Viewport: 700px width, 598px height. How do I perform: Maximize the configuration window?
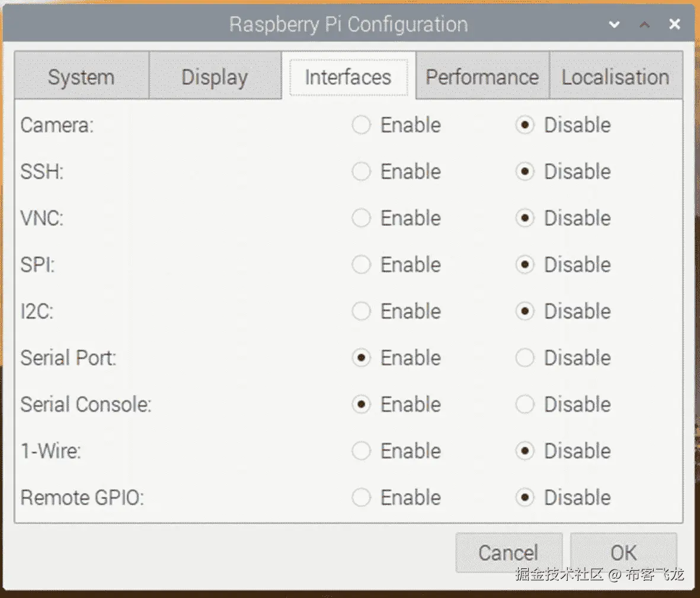point(645,25)
